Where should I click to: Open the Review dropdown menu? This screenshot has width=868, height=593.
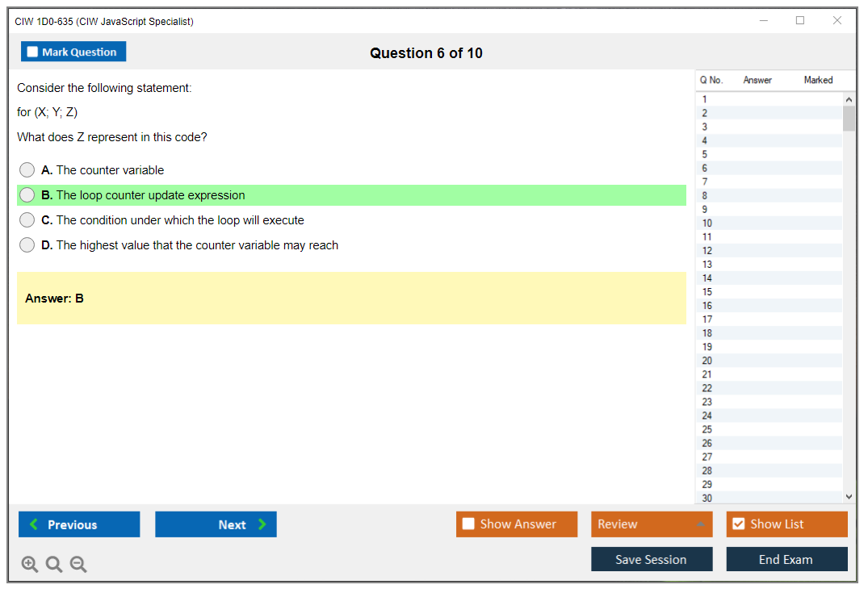click(652, 524)
